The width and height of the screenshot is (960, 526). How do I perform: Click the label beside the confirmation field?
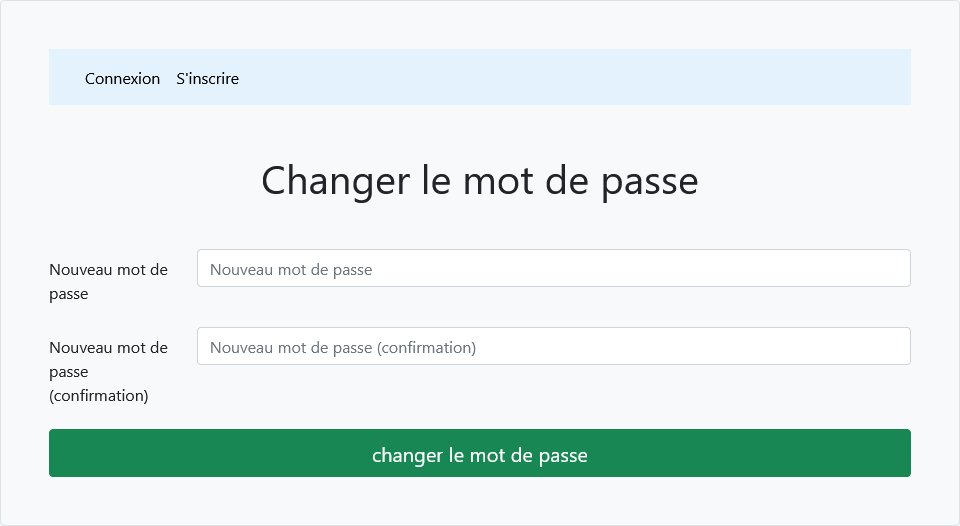point(108,371)
